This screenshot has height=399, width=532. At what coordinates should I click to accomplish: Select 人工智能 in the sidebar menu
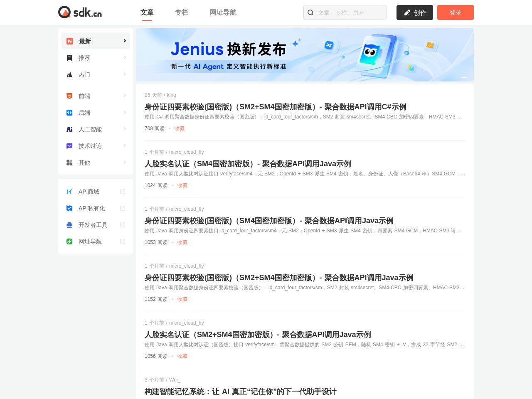coord(96,129)
